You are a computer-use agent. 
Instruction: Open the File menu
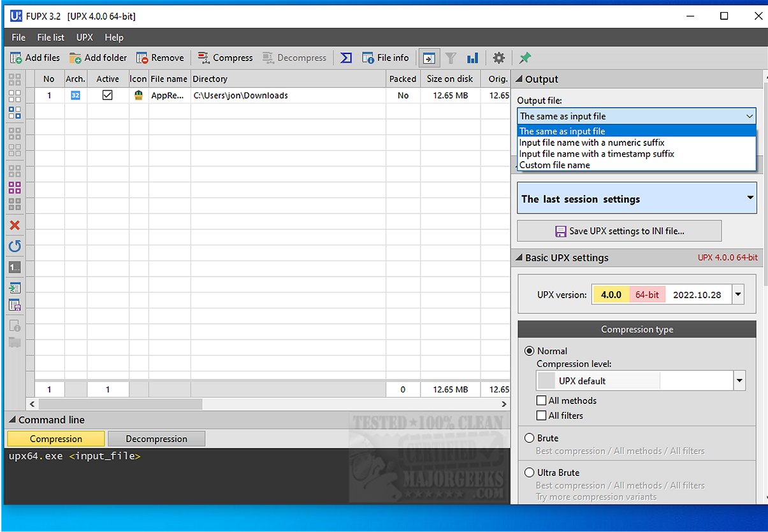point(18,38)
